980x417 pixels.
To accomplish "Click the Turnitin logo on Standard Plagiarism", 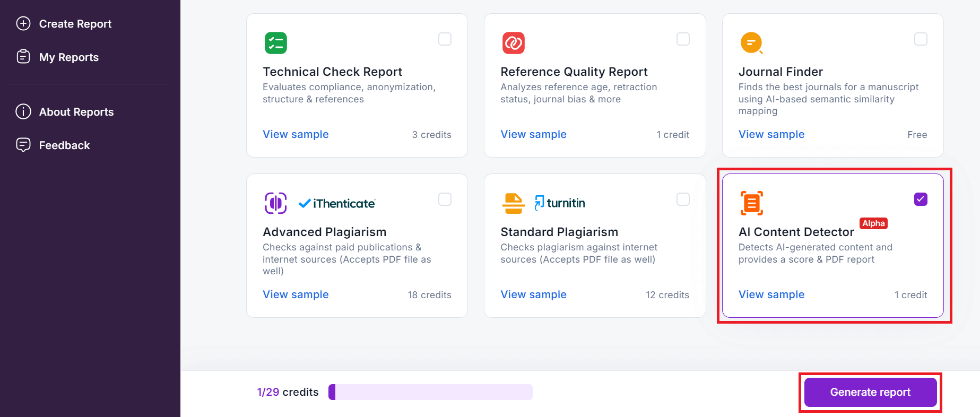I will tap(560, 203).
